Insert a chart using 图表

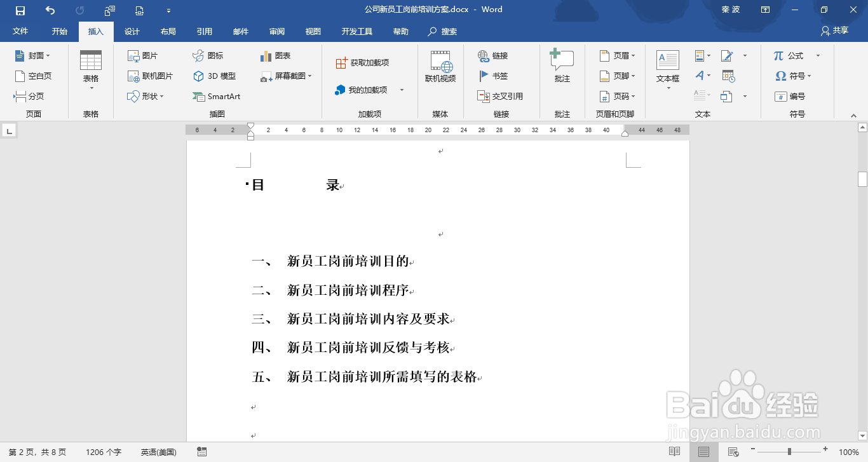click(x=275, y=56)
